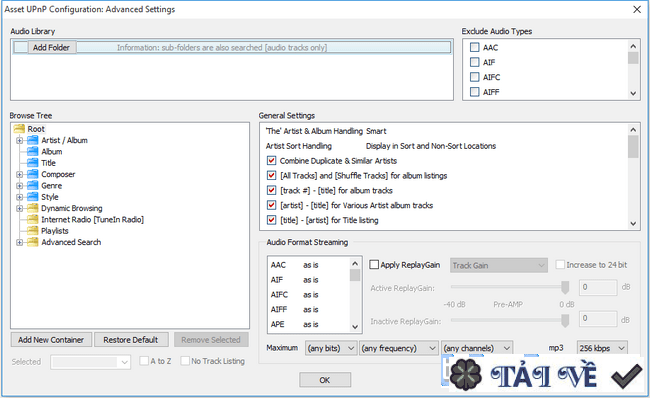Image resolution: width=650 pixels, height=398 pixels.
Task: Select 'AIFF as is' format row
Action: coord(309,310)
